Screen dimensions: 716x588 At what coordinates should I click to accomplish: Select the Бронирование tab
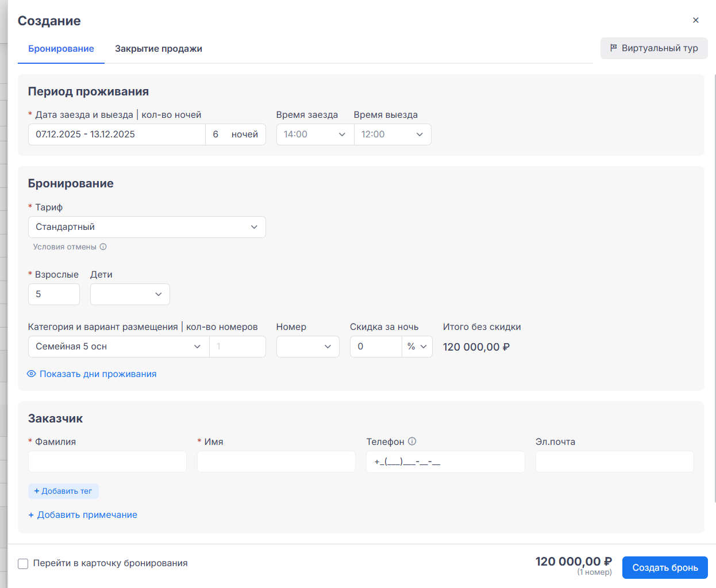(61, 49)
